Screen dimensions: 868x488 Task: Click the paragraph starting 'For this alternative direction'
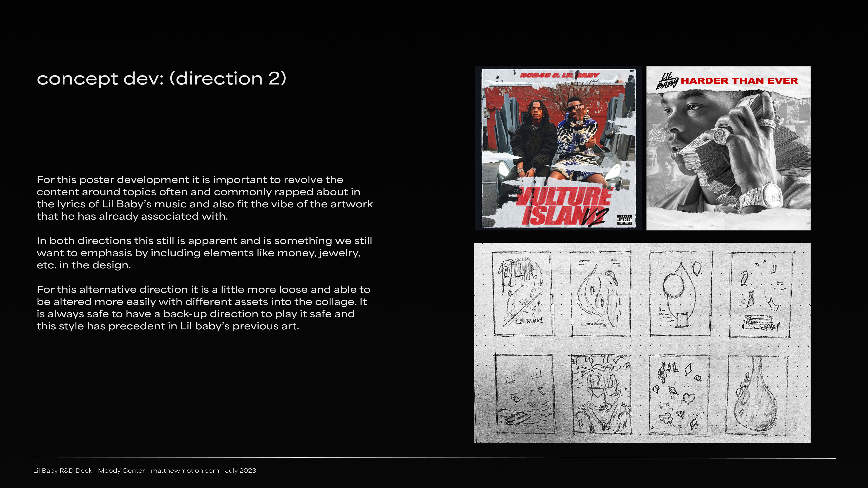point(203,307)
